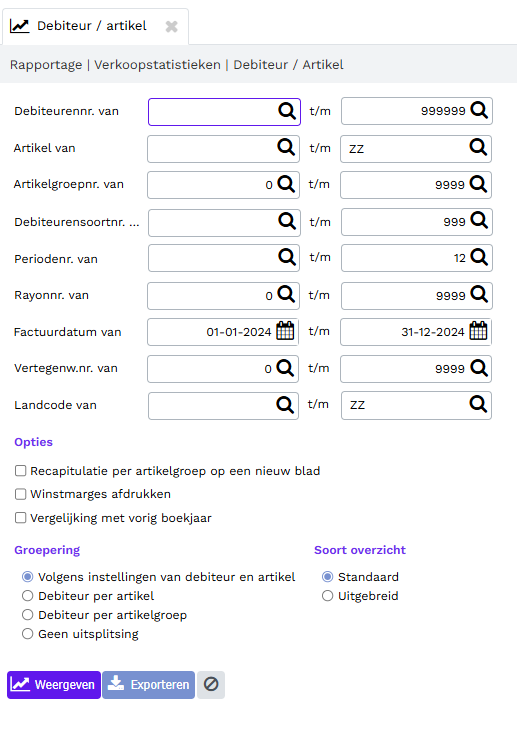Click the cancel circle-slash icon button
Screen dimensions: 517x739
pos(211,684)
